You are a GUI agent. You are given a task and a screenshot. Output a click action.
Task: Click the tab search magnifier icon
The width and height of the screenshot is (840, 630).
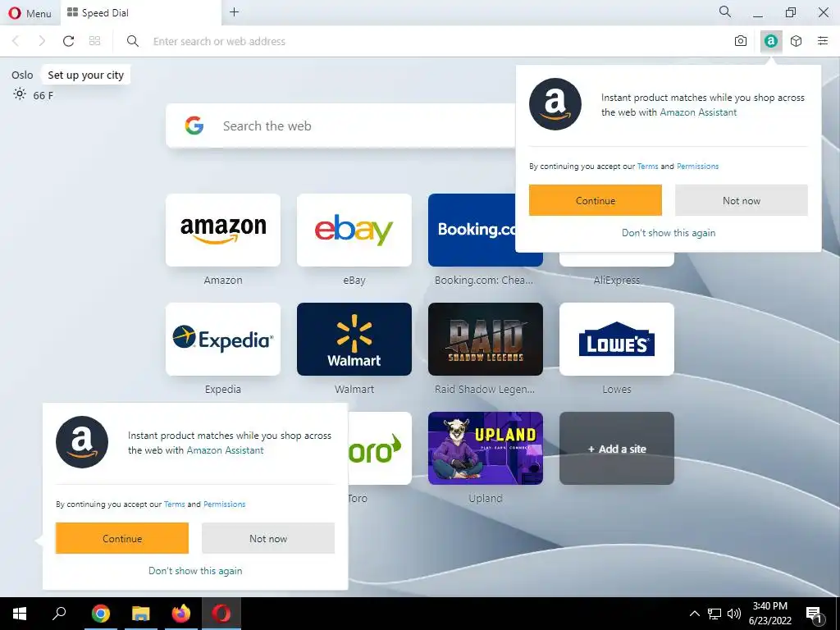(725, 11)
